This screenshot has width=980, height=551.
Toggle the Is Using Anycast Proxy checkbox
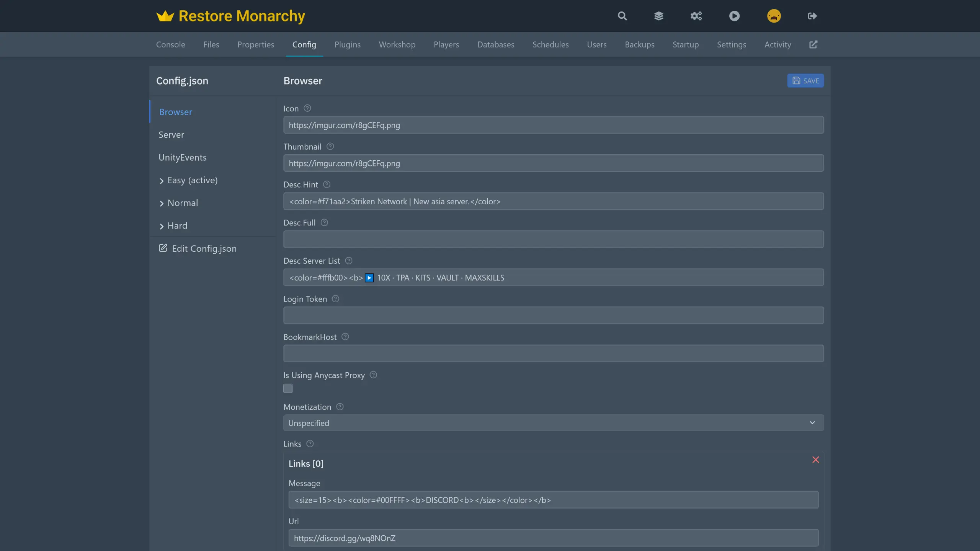(288, 388)
